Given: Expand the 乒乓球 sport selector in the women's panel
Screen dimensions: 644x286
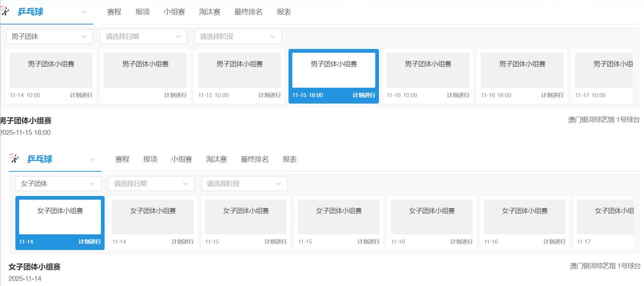Looking at the screenshot, I should click(92, 159).
